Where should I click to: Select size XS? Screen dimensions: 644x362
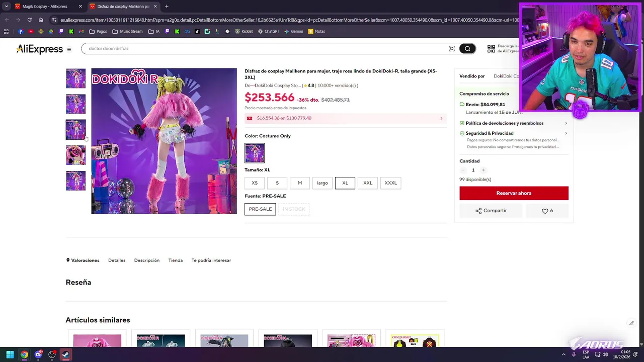[x=255, y=183]
